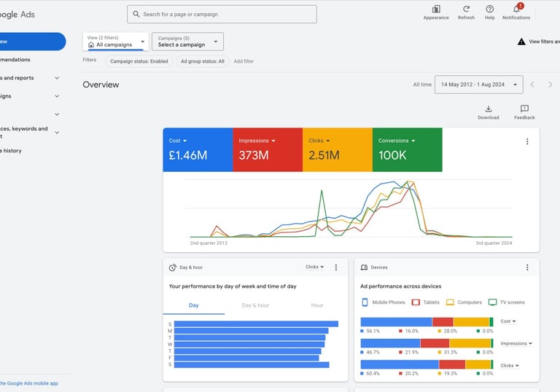Image resolution: width=560 pixels, height=392 pixels.
Task: Open Impressions dropdown in Devices card
Action: coord(516,343)
